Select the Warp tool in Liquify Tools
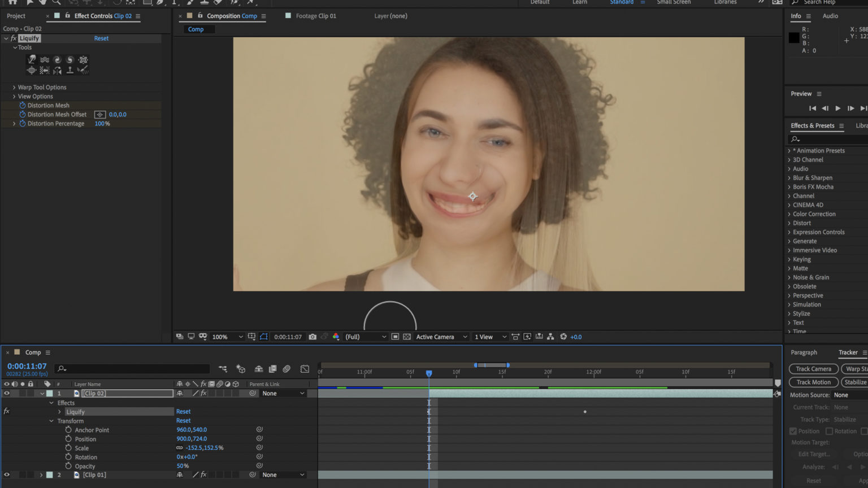Image resolution: width=868 pixels, height=488 pixels. pos(32,59)
